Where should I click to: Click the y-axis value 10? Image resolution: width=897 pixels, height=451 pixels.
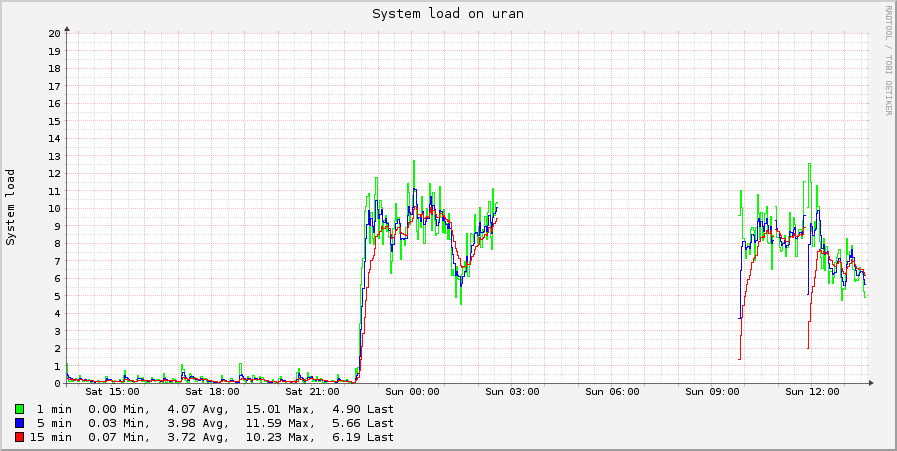54,208
